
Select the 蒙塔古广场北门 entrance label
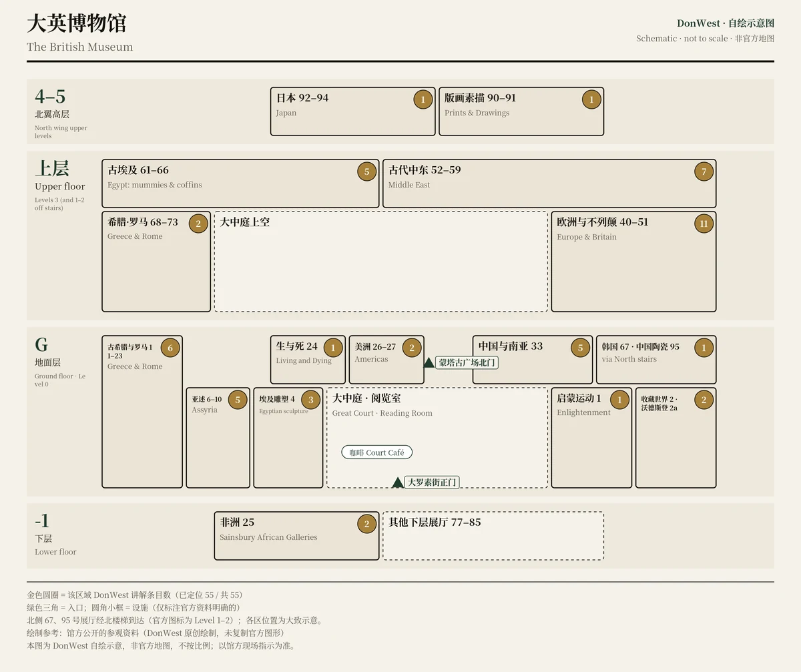tap(467, 362)
